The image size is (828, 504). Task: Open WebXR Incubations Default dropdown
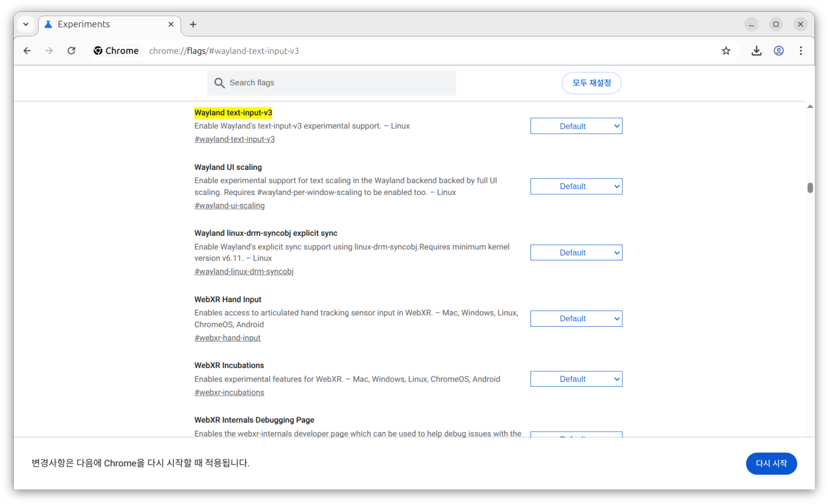click(576, 379)
